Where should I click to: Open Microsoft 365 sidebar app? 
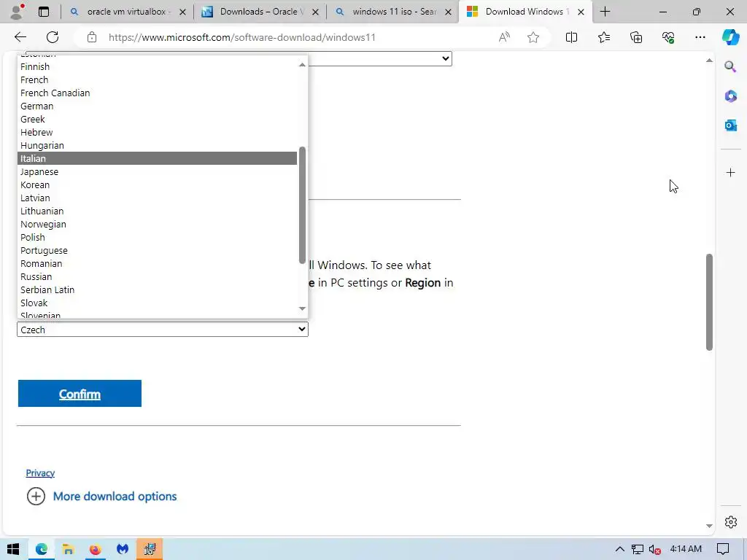point(730,96)
